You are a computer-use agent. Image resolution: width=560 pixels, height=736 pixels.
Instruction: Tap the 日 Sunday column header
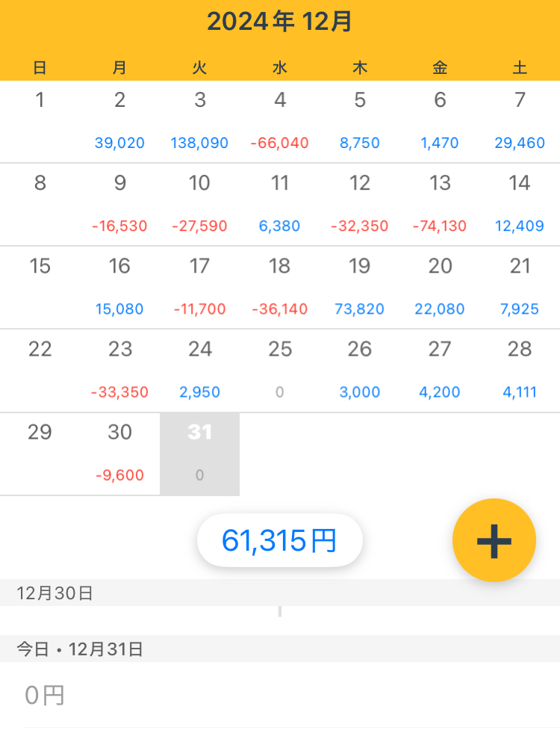(x=40, y=67)
